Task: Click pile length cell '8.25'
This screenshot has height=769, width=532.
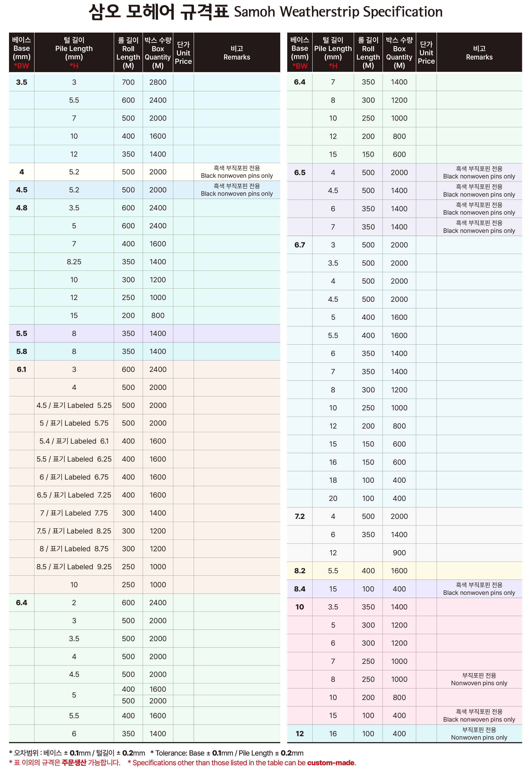Action: [x=74, y=262]
